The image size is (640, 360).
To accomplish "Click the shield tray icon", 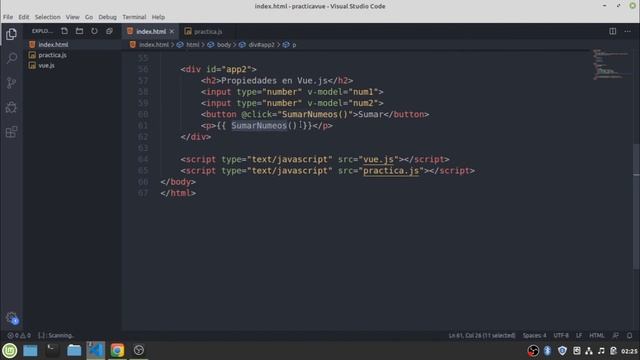I will pyautogui.click(x=562, y=351).
